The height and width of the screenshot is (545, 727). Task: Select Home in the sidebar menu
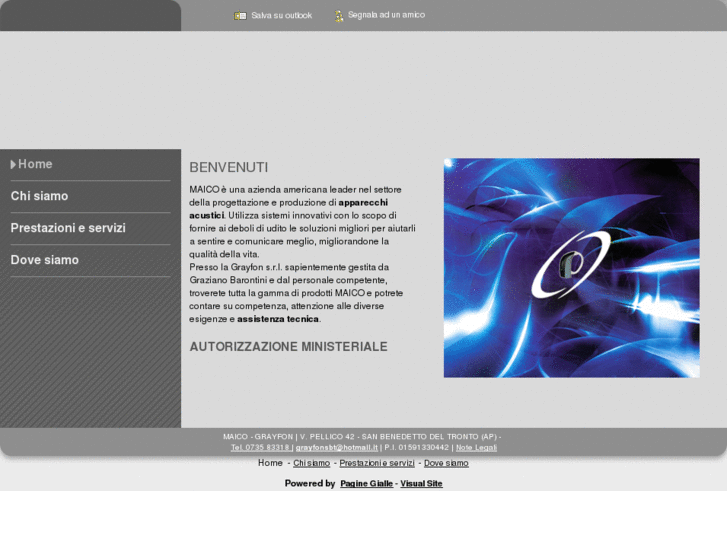point(35,164)
